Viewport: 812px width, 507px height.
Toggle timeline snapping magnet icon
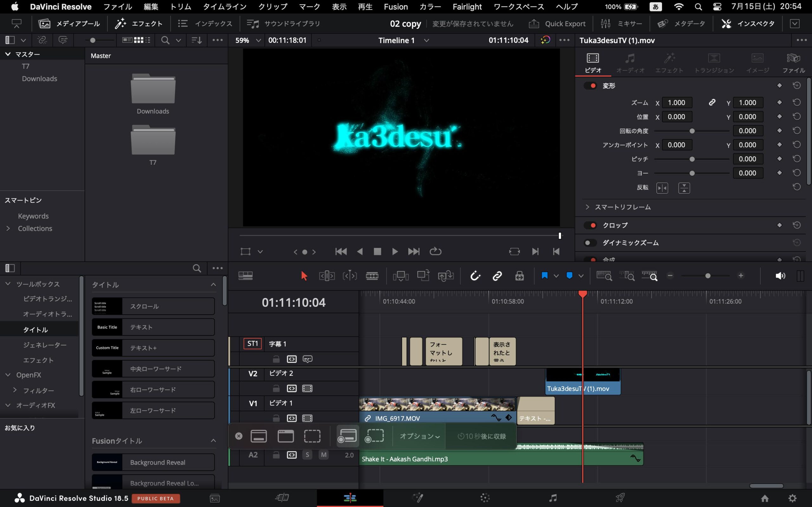[x=475, y=276]
